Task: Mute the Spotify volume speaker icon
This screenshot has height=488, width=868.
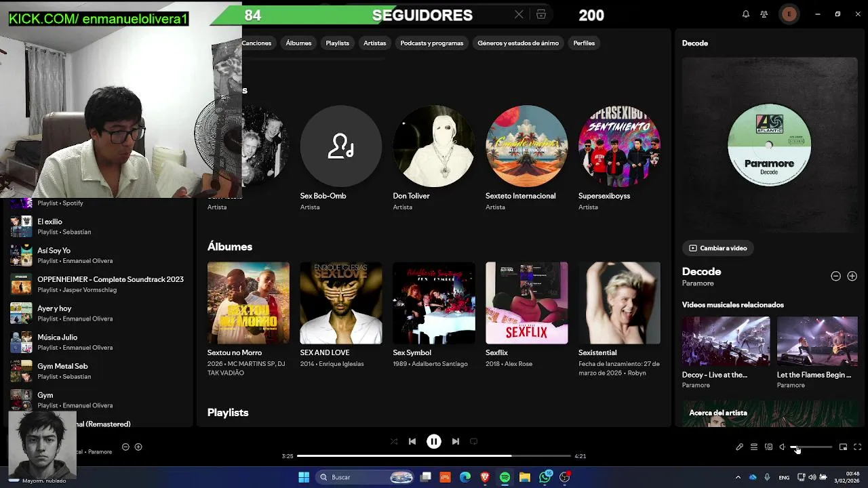Action: click(x=783, y=447)
